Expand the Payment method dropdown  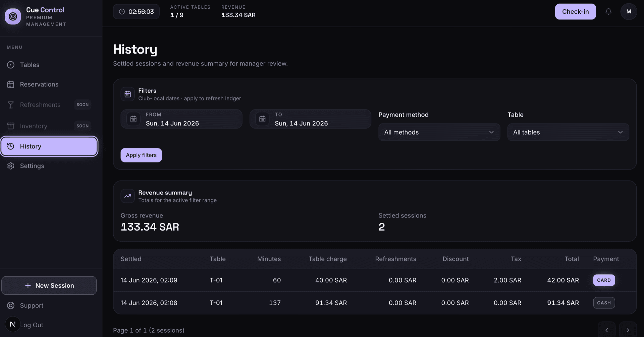[439, 132]
